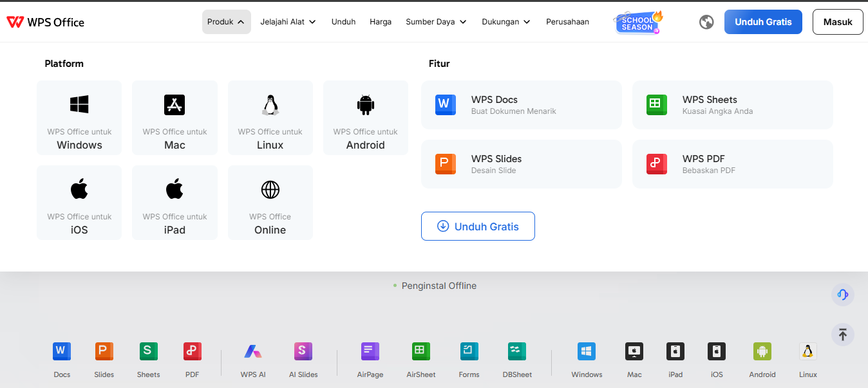Select WPS Office untuk Linux card
The height and width of the screenshot is (388, 868).
click(x=270, y=118)
